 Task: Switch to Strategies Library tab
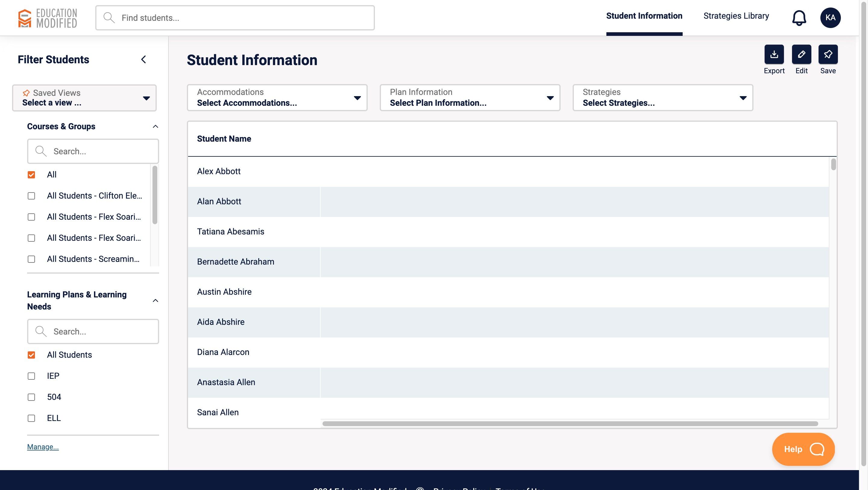tap(736, 16)
